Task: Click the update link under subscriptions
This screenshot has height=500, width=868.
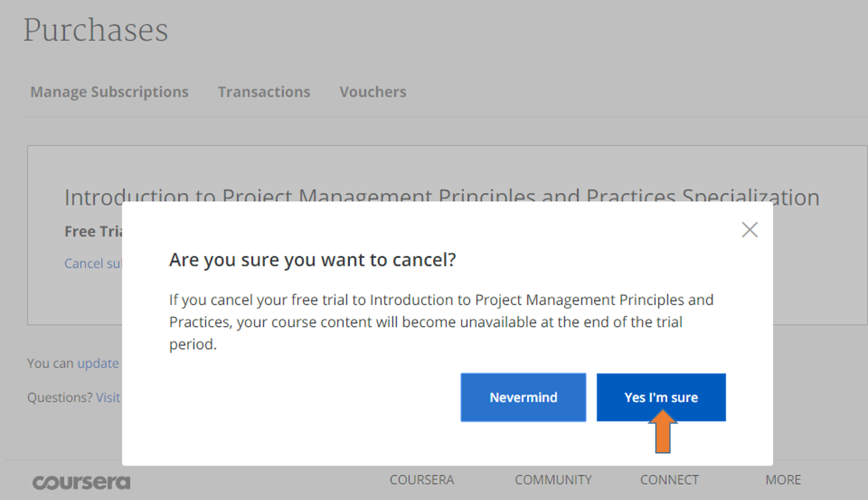Action: [x=98, y=363]
